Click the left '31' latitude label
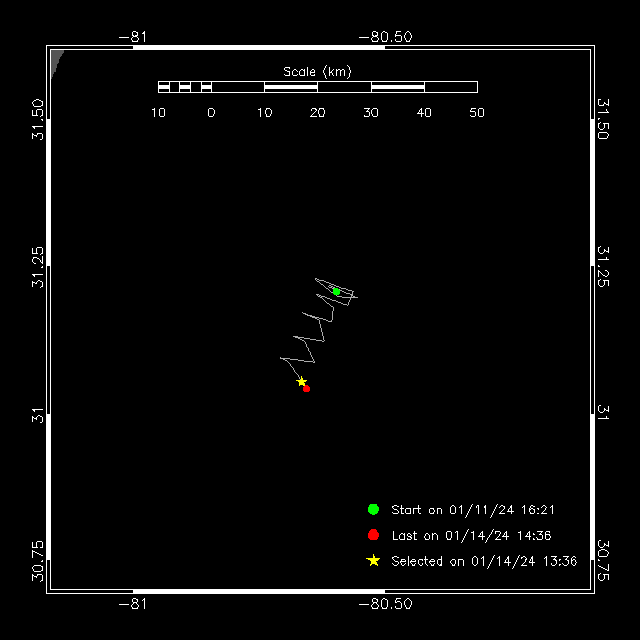The image size is (640, 640). pos(38,415)
